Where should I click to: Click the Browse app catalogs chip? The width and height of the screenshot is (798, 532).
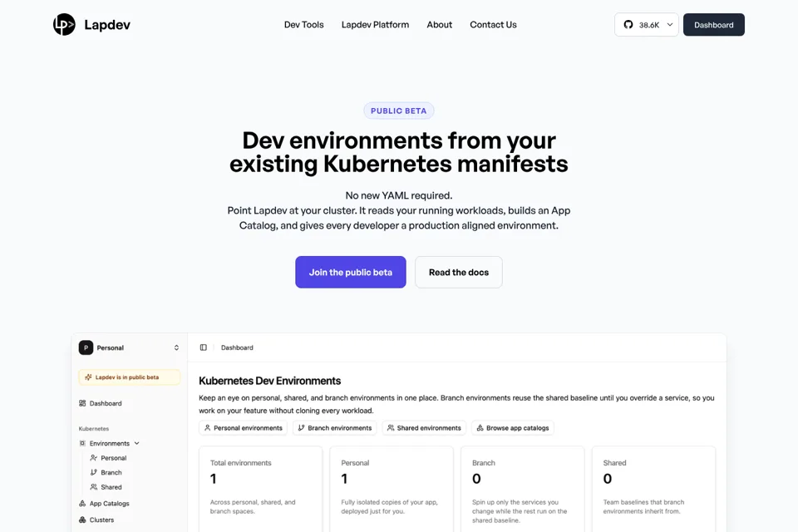(513, 428)
